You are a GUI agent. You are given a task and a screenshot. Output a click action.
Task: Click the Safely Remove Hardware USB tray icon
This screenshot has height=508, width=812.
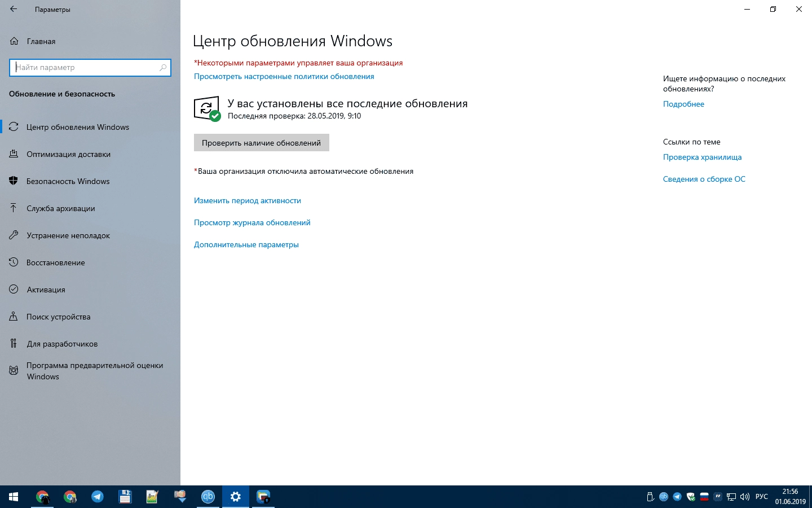pyautogui.click(x=650, y=497)
